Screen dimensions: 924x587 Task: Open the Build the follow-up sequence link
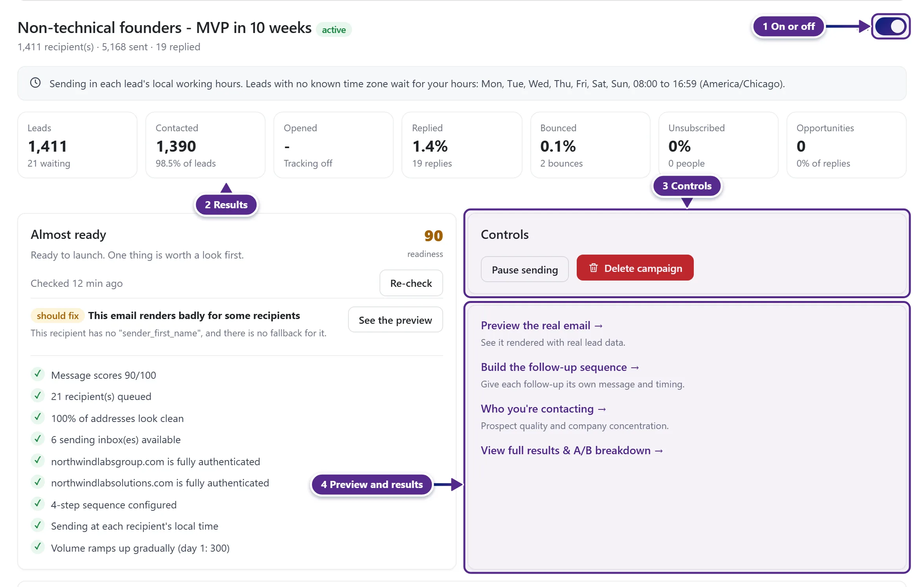coord(560,367)
